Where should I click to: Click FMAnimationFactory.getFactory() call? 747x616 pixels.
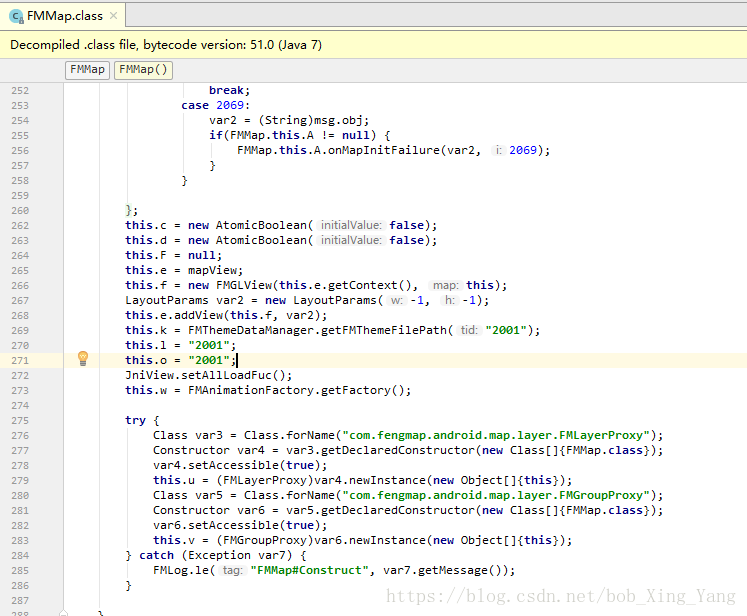point(299,391)
